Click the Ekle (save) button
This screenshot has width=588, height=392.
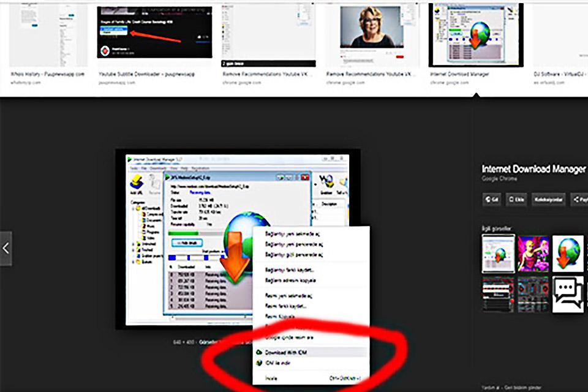(x=516, y=199)
